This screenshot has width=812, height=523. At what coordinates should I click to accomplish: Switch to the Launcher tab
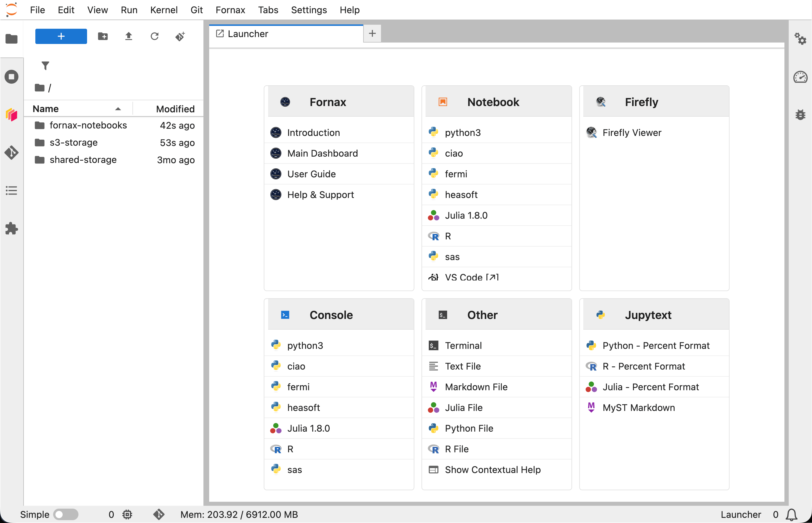pyautogui.click(x=248, y=34)
